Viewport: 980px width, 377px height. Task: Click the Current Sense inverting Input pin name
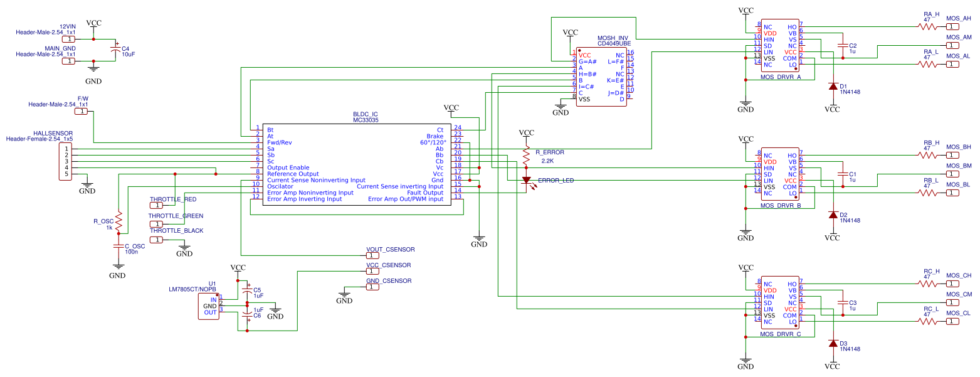coord(400,186)
